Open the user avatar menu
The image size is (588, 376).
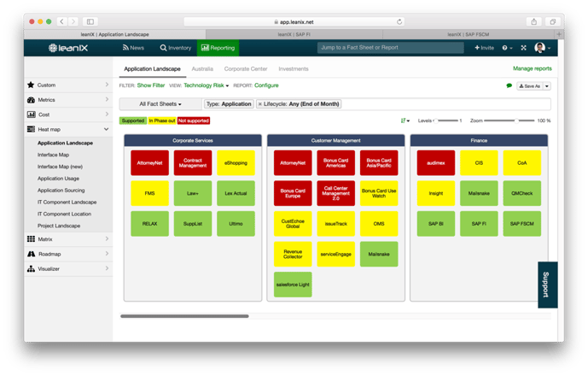(x=539, y=48)
